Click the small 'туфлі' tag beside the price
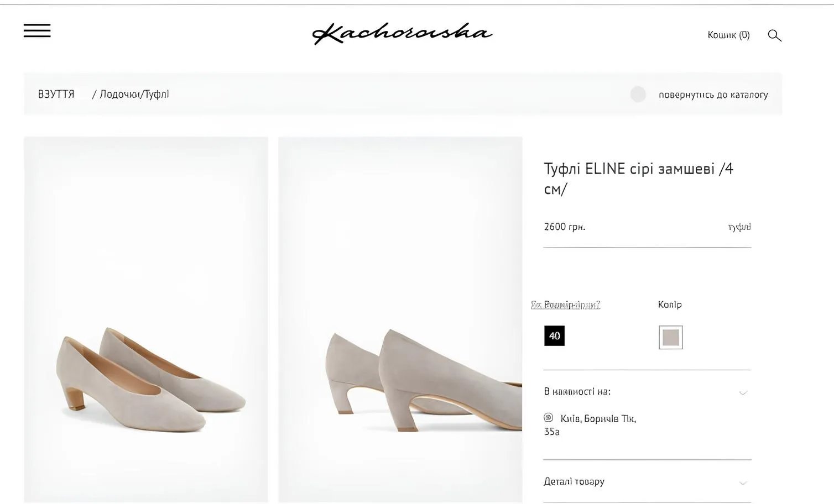This screenshot has width=834, height=504. pyautogui.click(x=739, y=227)
